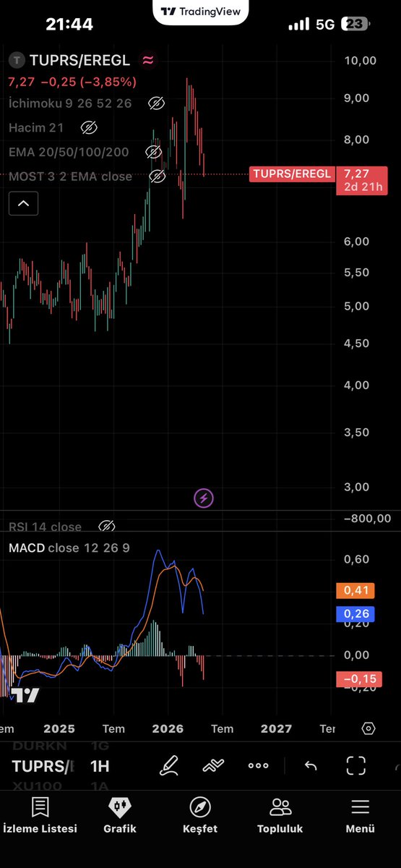Tap the cellular signal bars icon
Viewport: 401px width, 868px height.
click(x=298, y=25)
